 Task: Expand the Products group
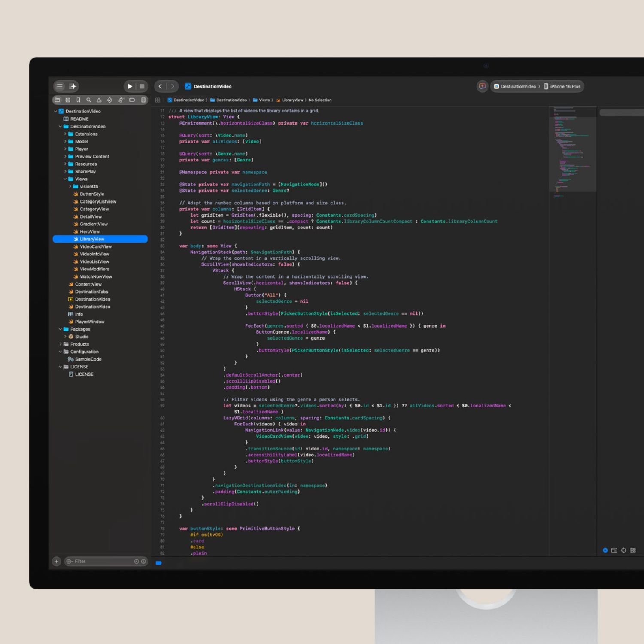point(60,344)
